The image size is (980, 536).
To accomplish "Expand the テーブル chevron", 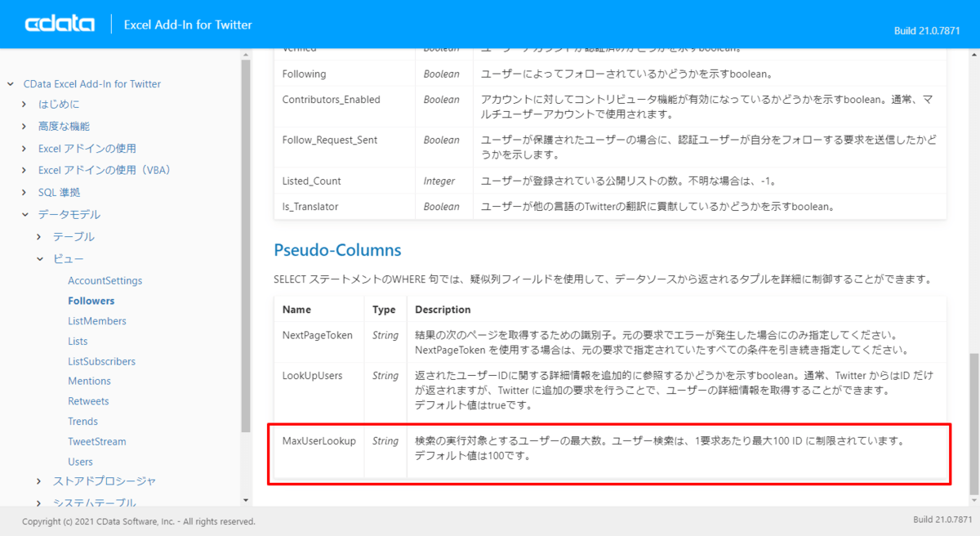I will point(39,237).
